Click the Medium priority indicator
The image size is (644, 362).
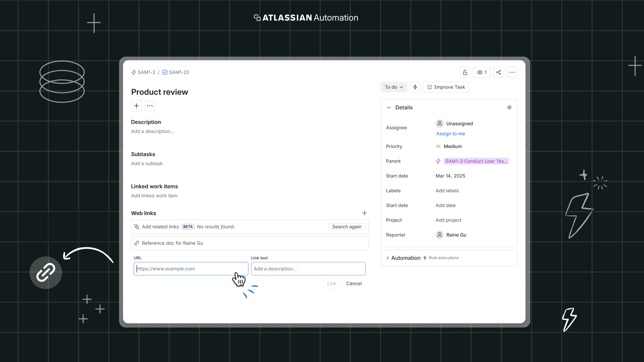point(438,146)
